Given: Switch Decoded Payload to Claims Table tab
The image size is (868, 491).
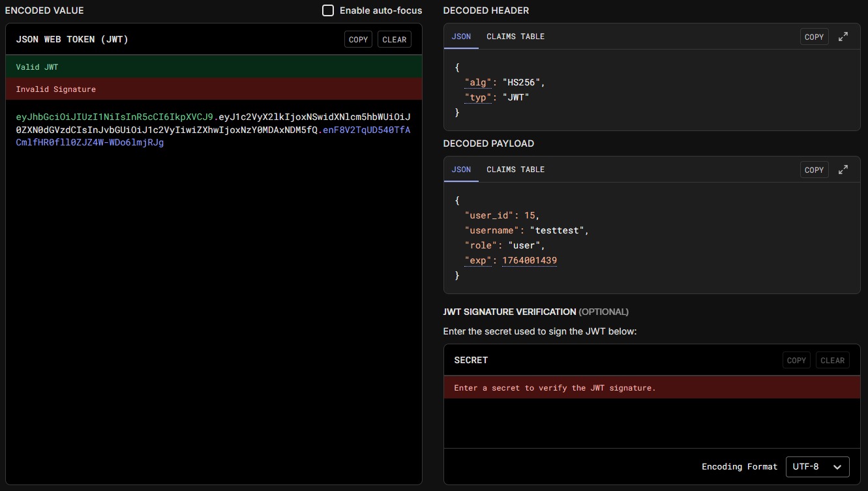Looking at the screenshot, I should tap(515, 170).
